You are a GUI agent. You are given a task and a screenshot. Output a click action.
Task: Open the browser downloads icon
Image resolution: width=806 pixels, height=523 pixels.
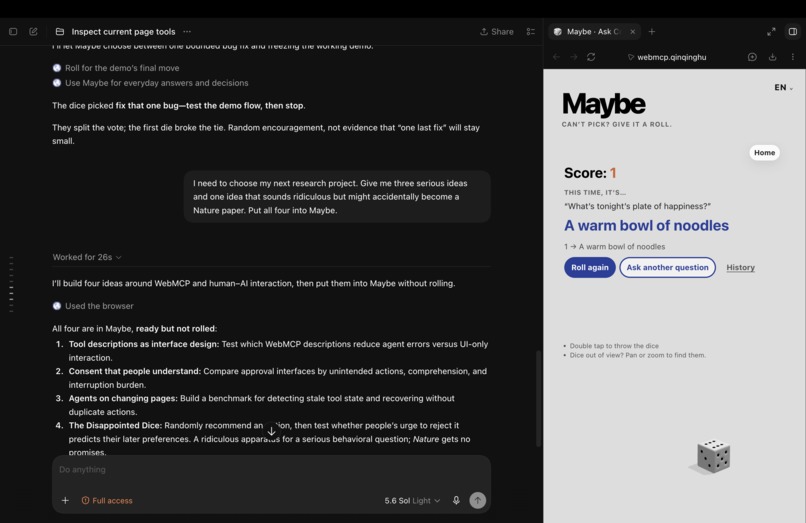point(772,57)
